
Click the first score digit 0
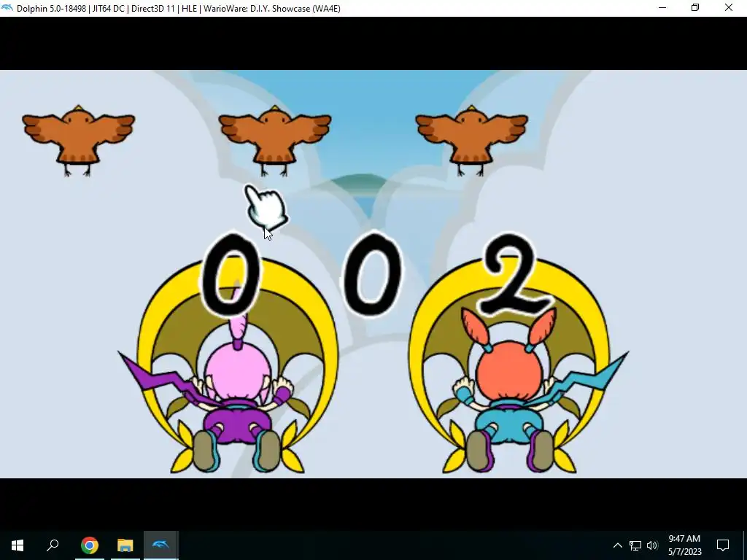click(231, 275)
